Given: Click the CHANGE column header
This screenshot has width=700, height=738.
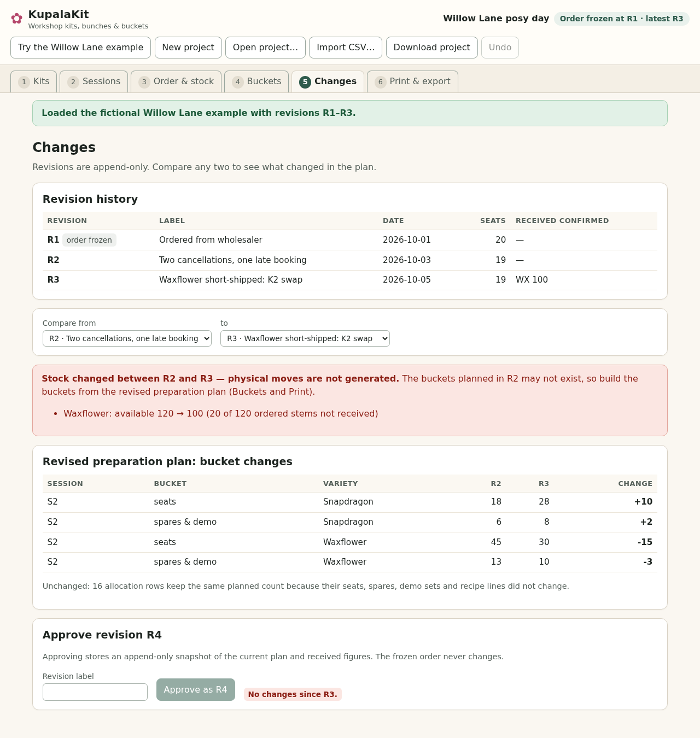Looking at the screenshot, I should click(x=635, y=484).
